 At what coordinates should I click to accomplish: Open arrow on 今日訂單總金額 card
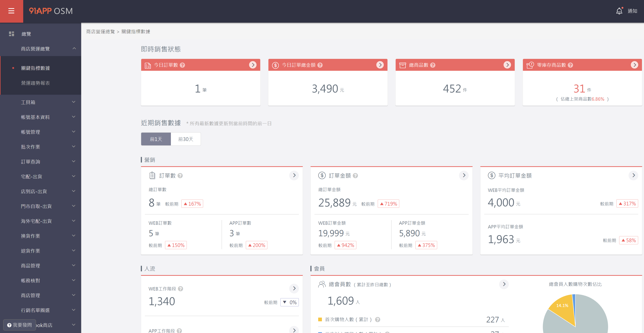coord(380,65)
